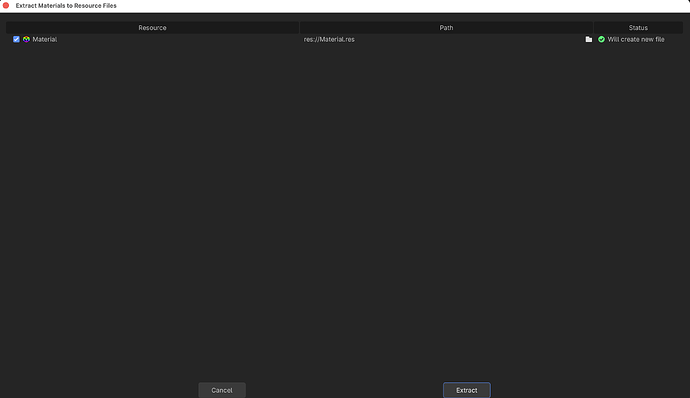Cancel the material extraction dialog
690x398 pixels.
222,390
